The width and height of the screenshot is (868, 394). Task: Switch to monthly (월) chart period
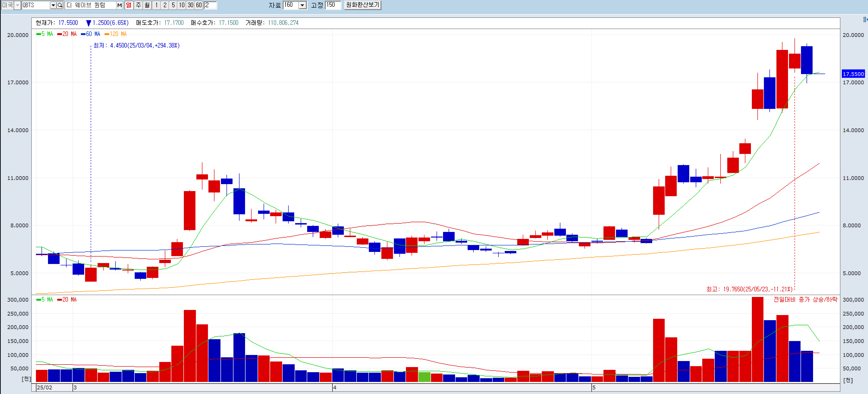pos(147,5)
